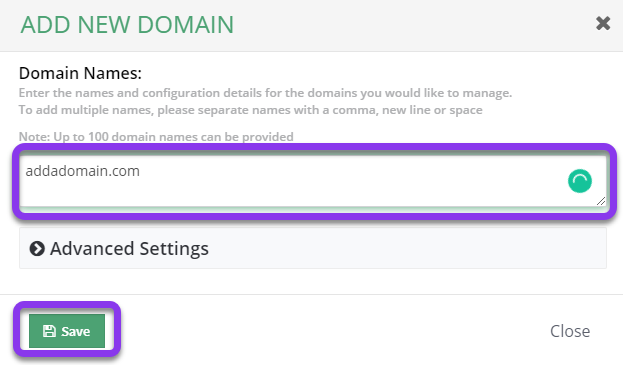Save the new domain
The height and width of the screenshot is (365, 623).
[67, 331]
